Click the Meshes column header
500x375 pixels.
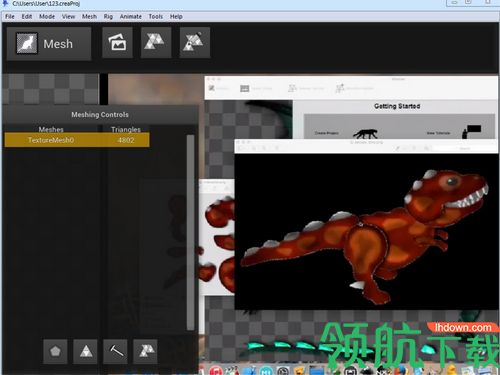click(x=51, y=129)
